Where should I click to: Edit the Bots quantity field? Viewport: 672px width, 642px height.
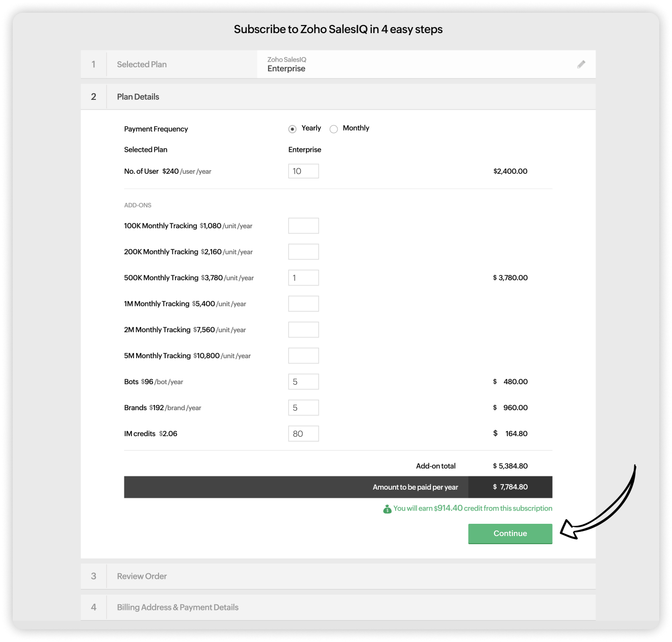pos(303,382)
